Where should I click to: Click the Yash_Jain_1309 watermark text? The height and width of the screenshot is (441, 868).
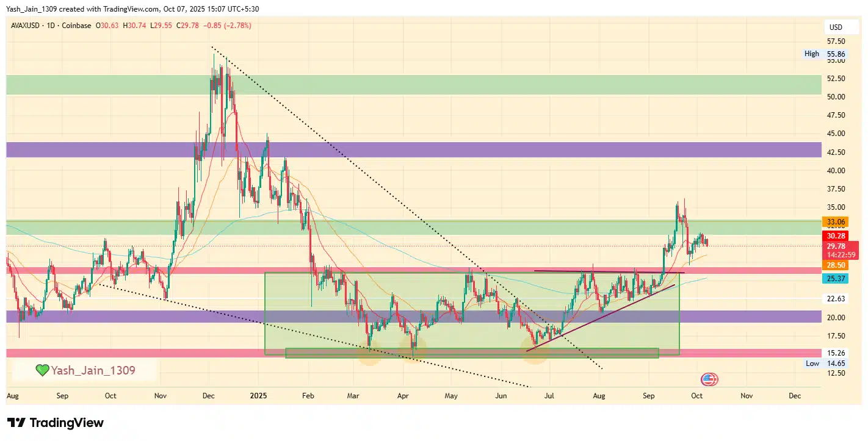(93, 370)
